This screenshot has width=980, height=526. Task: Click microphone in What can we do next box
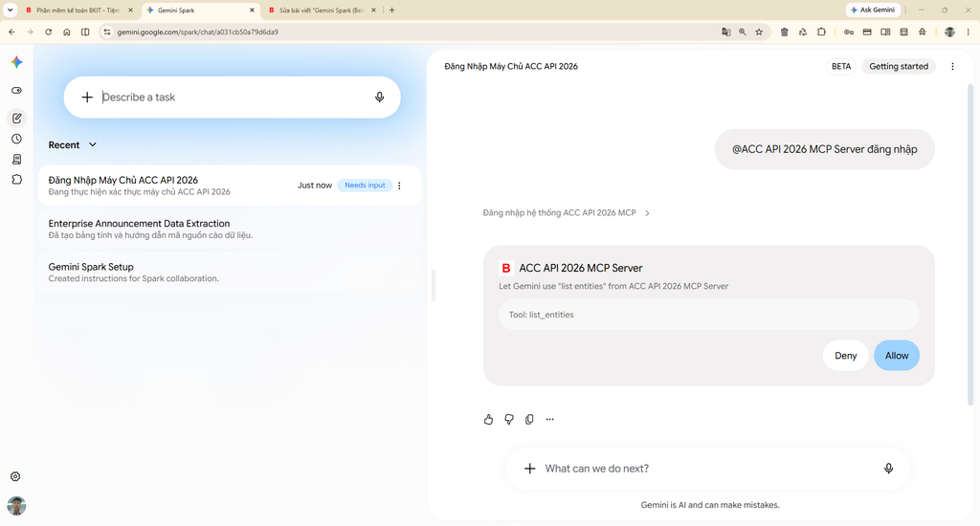pos(888,469)
